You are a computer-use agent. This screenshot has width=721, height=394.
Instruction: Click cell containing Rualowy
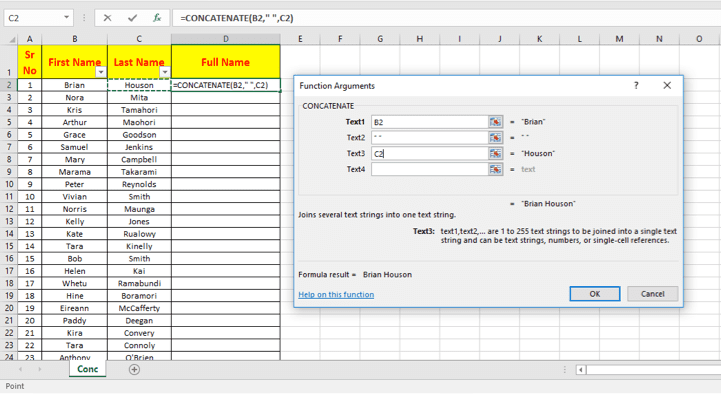[139, 234]
